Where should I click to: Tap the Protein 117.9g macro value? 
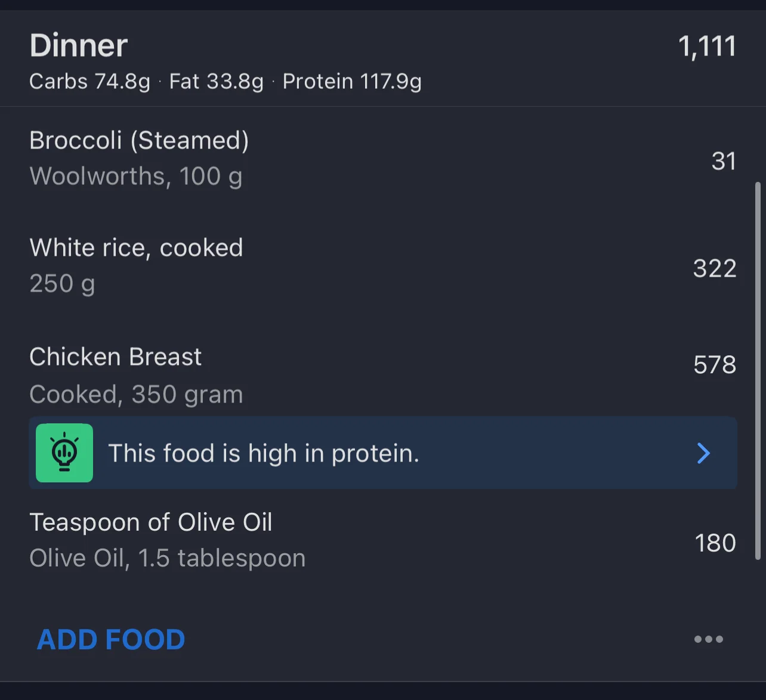click(352, 82)
